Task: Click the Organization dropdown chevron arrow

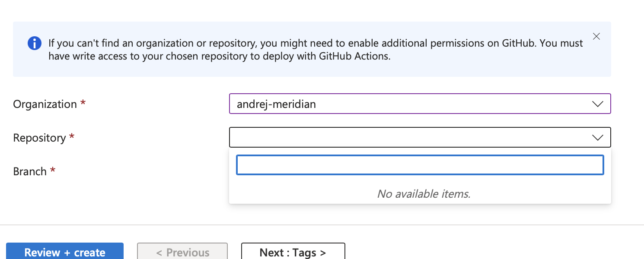Action: pyautogui.click(x=597, y=104)
